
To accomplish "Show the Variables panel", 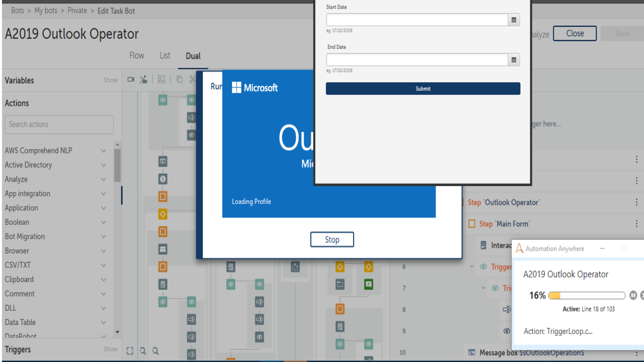I will pyautogui.click(x=111, y=80).
